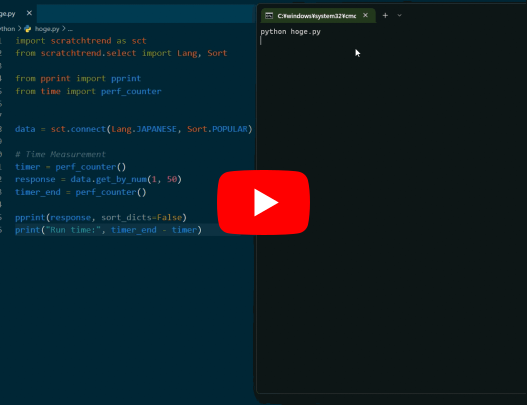Click 'from pprint import pprint' line
Viewport: 527px width, 405px height.
tap(78, 78)
